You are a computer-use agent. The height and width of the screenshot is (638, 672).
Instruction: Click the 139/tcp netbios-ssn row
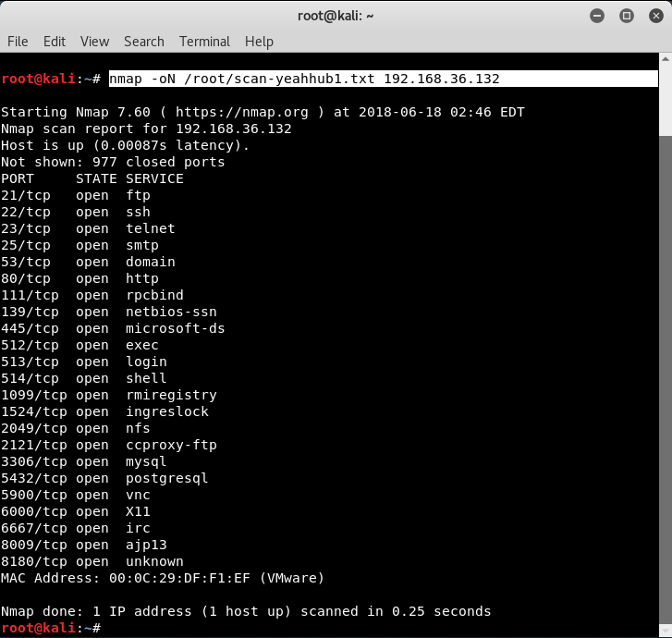[109, 312]
